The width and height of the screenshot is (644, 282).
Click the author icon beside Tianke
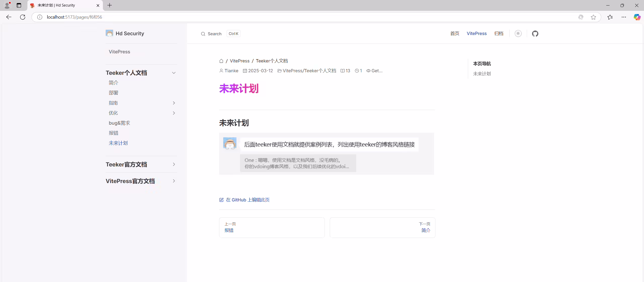(221, 71)
